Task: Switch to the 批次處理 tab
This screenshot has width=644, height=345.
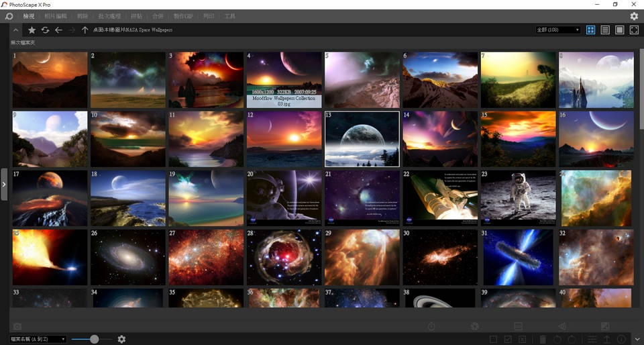Action: [109, 15]
